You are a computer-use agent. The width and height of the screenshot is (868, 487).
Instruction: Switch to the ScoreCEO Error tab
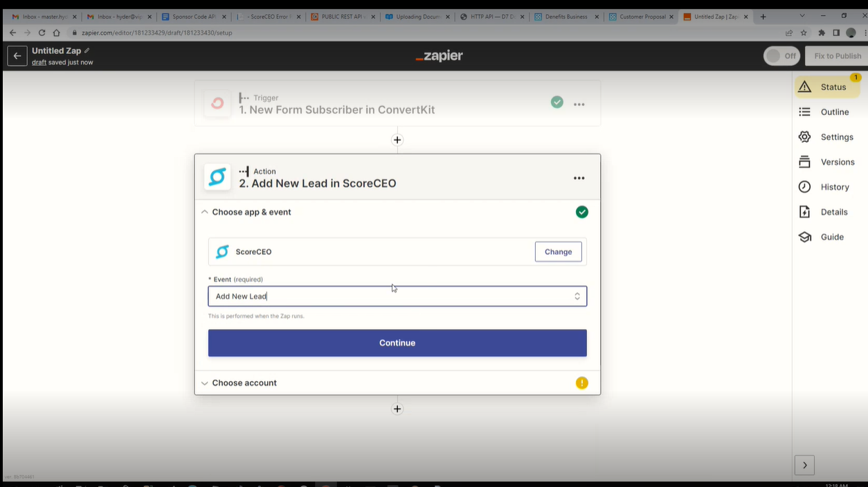tap(267, 17)
